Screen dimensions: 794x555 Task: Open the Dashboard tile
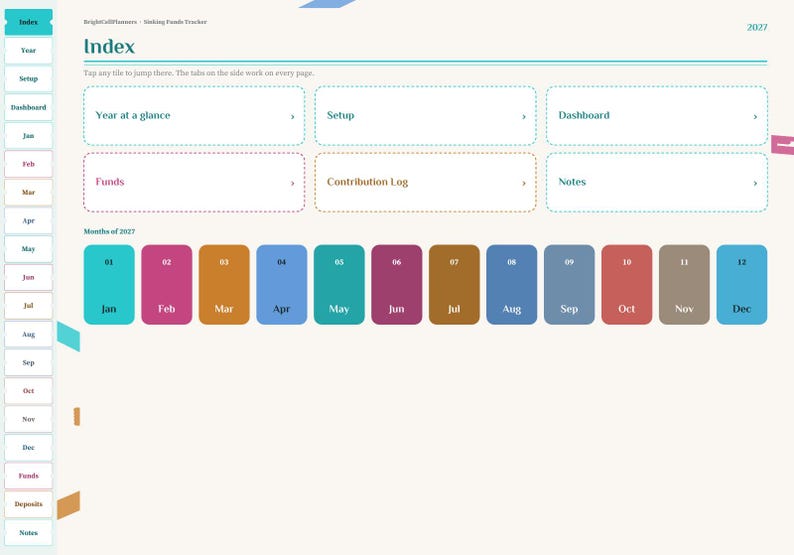[657, 115]
